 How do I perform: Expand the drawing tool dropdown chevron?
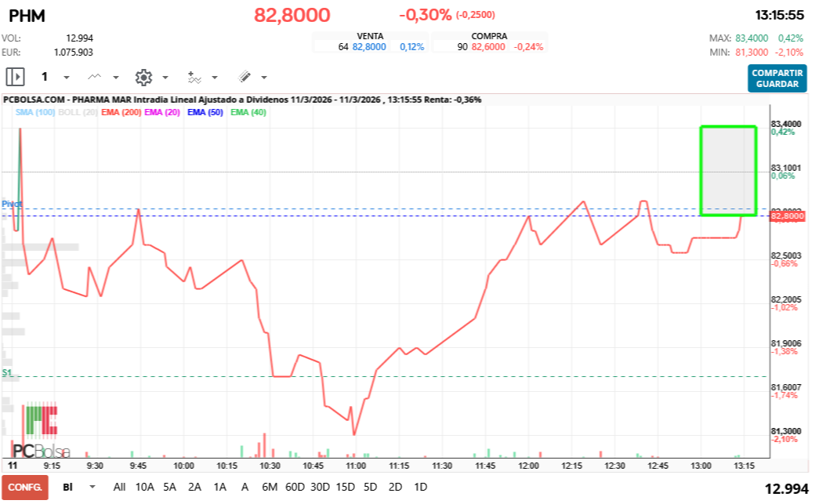(262, 77)
